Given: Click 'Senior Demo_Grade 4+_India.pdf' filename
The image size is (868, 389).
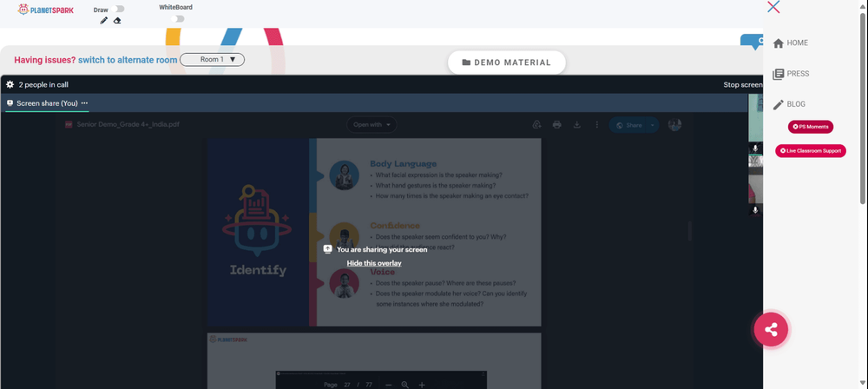Looking at the screenshot, I should click(x=128, y=125).
